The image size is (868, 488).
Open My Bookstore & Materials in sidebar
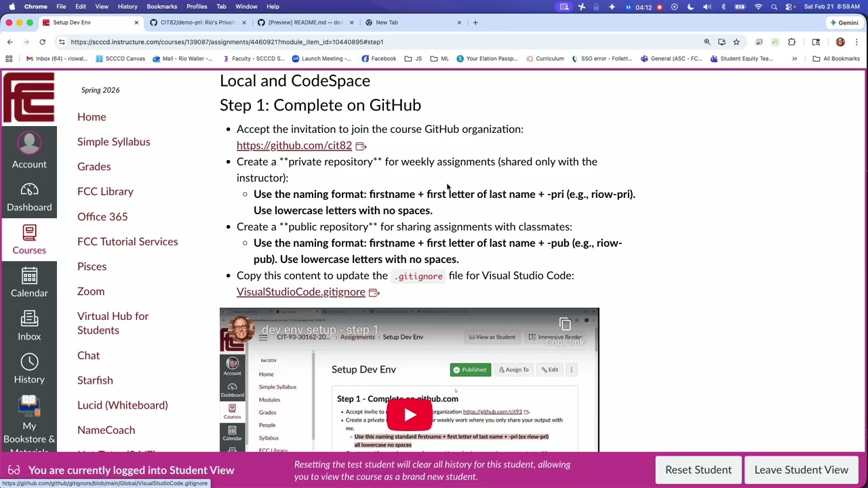click(28, 424)
